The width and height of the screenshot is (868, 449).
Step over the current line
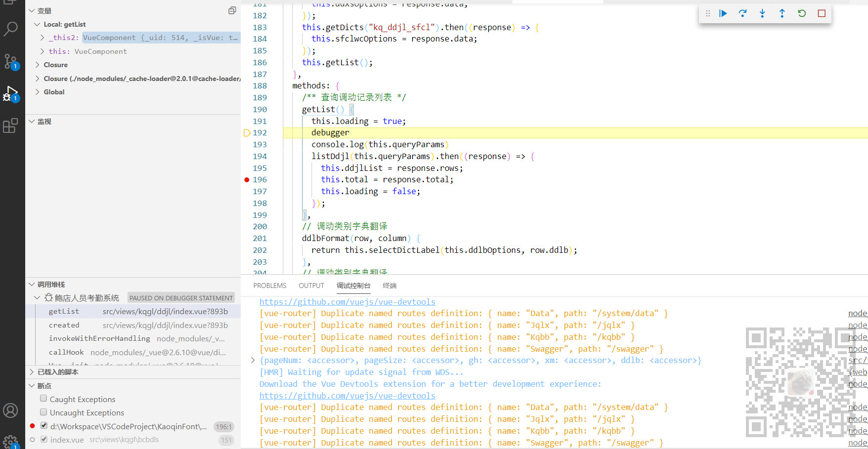pos(742,13)
